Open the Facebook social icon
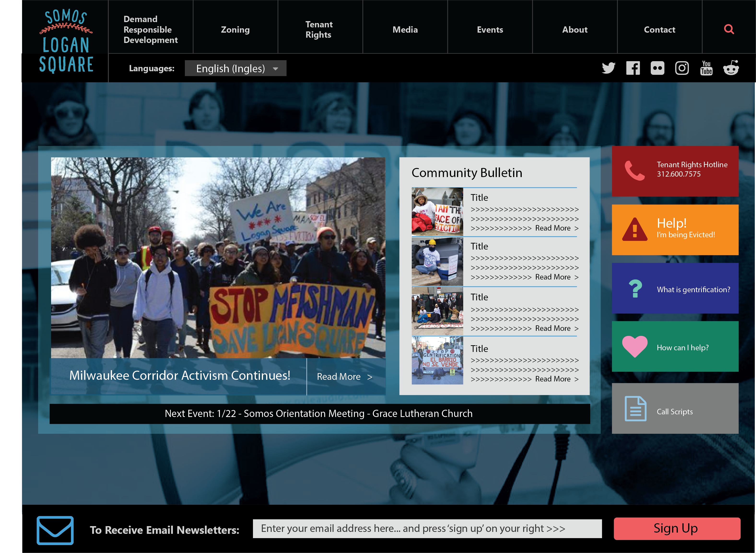Screen dimensions: 756x553 pyautogui.click(x=633, y=68)
